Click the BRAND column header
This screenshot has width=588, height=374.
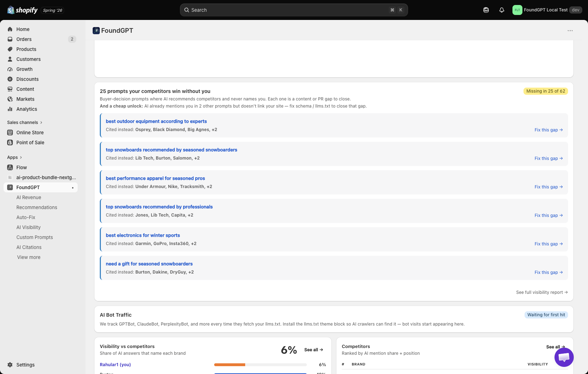(358, 364)
